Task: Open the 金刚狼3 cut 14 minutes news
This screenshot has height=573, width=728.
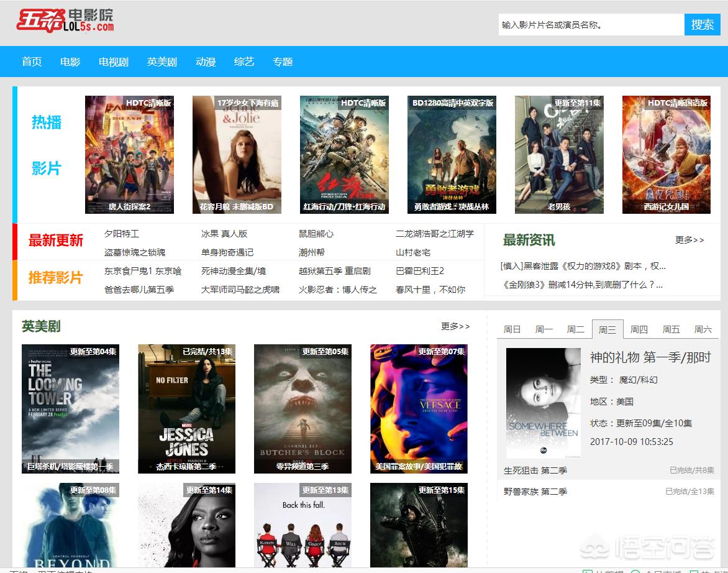Action: (x=582, y=285)
